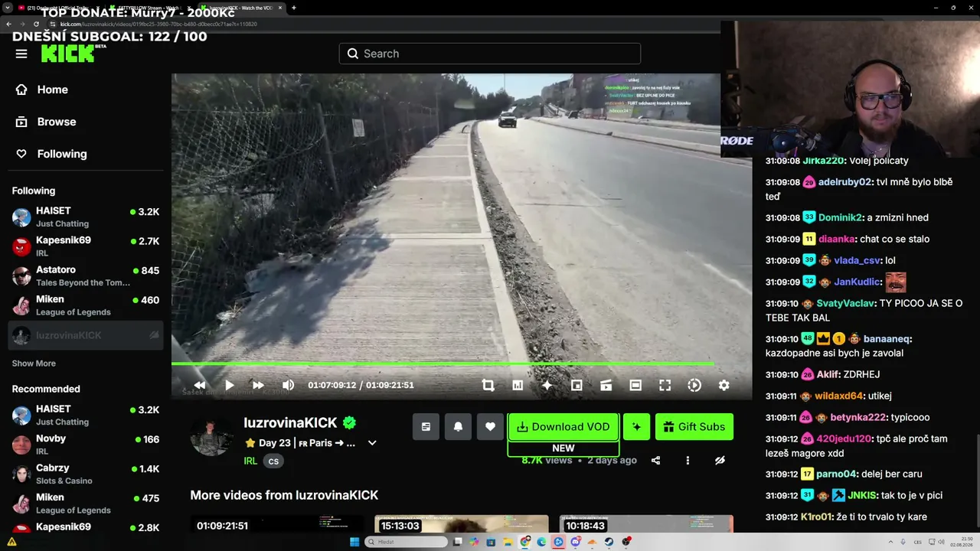Open the video player settings gear
This screenshot has height=551, width=980.
click(724, 386)
